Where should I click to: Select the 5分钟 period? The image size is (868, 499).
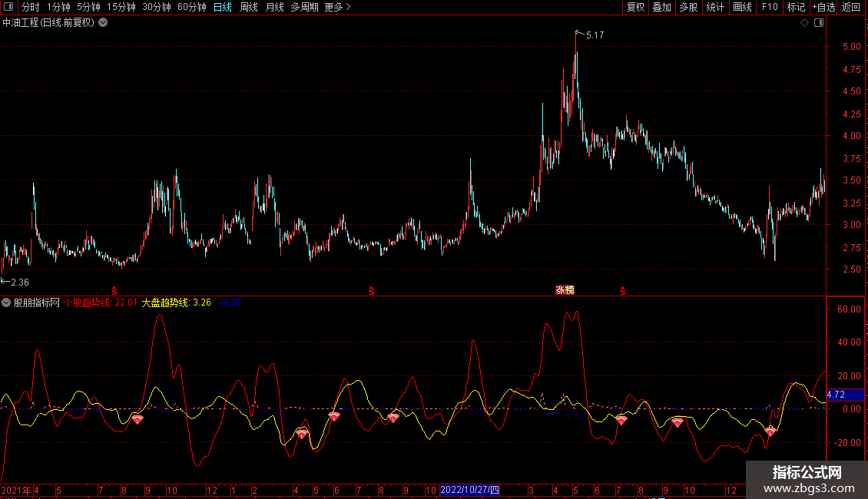point(88,7)
